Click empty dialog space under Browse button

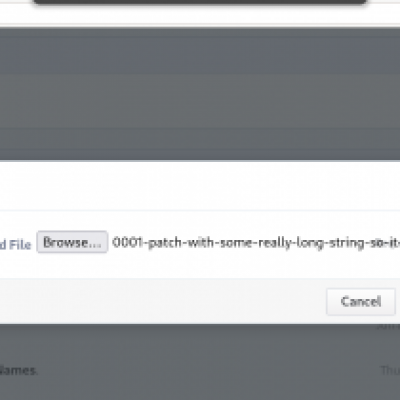click(72, 266)
